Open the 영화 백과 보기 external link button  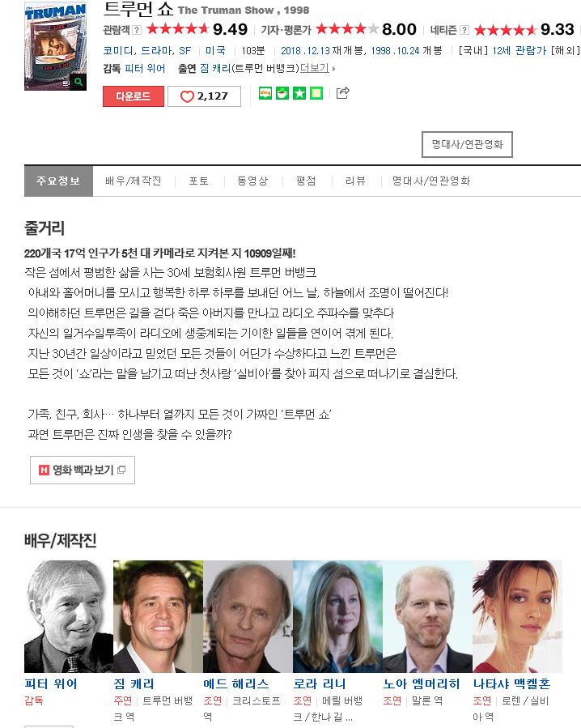(x=83, y=470)
